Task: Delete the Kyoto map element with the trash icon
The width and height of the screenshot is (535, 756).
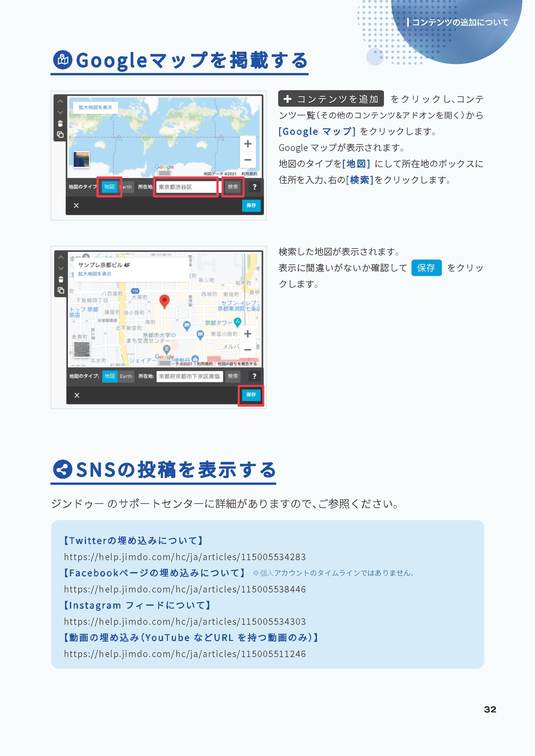Action: (x=61, y=279)
